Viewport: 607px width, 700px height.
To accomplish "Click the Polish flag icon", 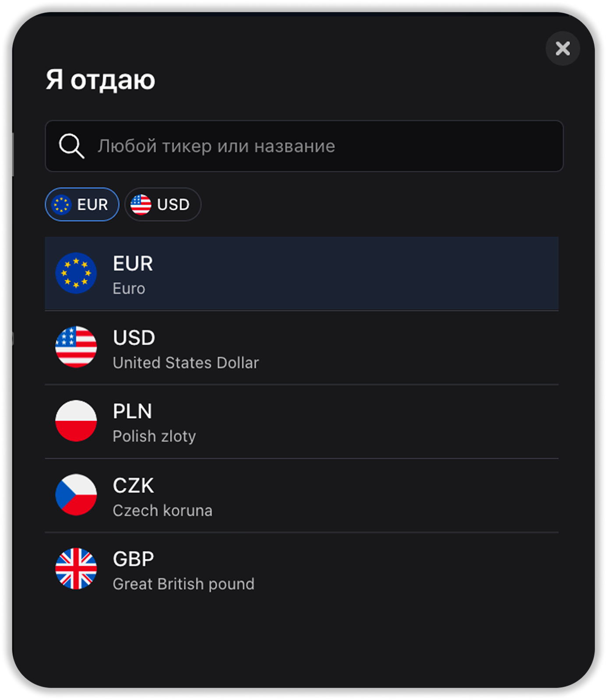I will click(x=76, y=421).
